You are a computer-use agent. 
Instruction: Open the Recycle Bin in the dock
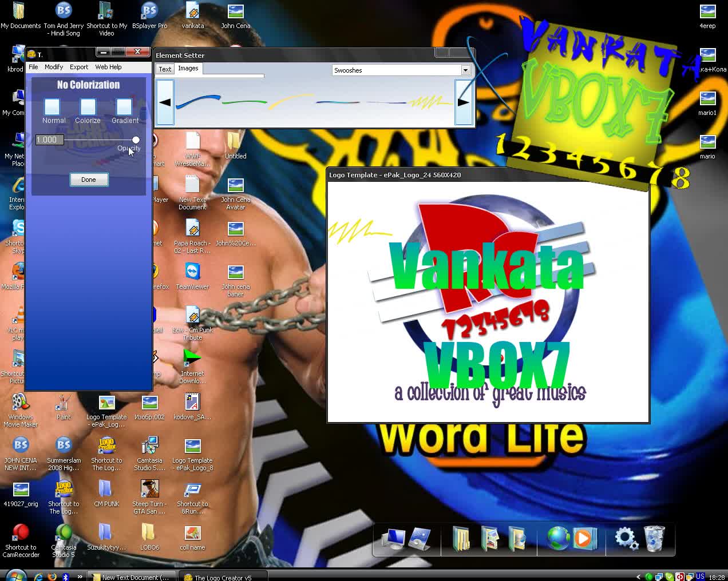point(654,539)
